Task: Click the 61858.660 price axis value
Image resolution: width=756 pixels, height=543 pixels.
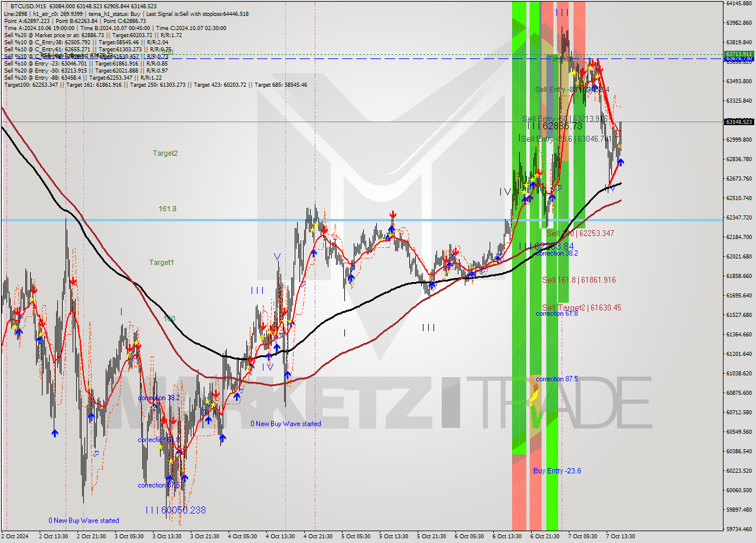Action: click(x=739, y=276)
